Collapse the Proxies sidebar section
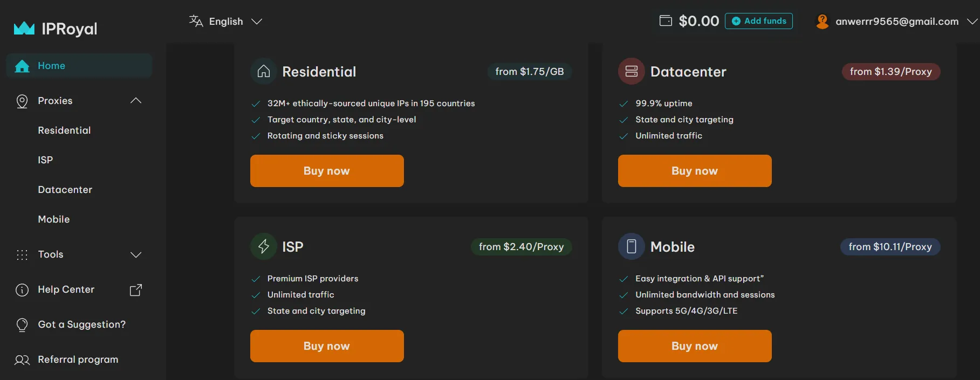The width and height of the screenshot is (980, 380). click(136, 101)
